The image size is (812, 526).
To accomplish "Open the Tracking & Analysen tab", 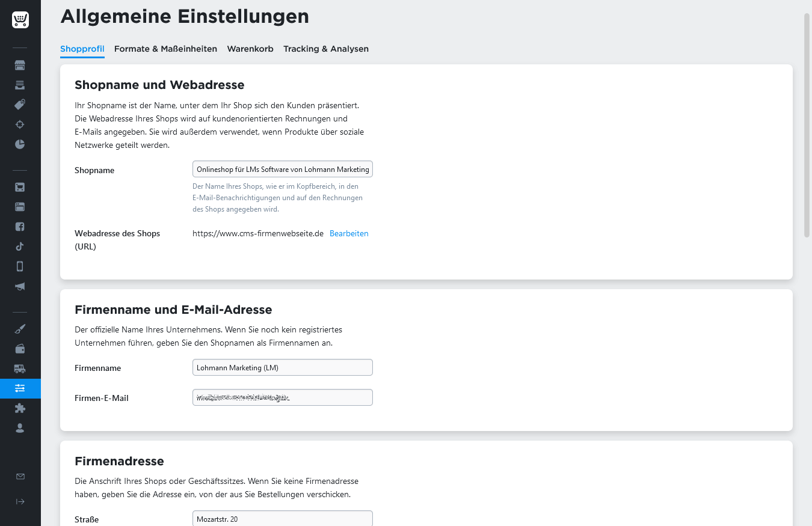I will pyautogui.click(x=326, y=49).
